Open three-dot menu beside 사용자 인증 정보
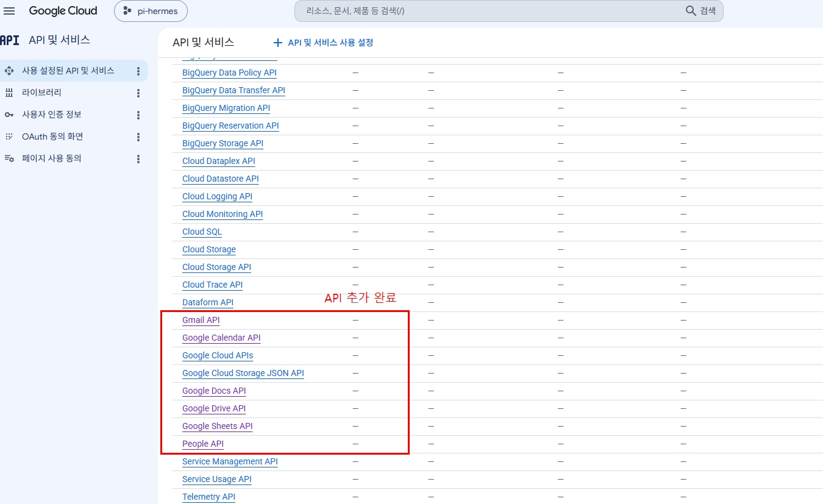This screenshot has width=823, height=504. [138, 115]
